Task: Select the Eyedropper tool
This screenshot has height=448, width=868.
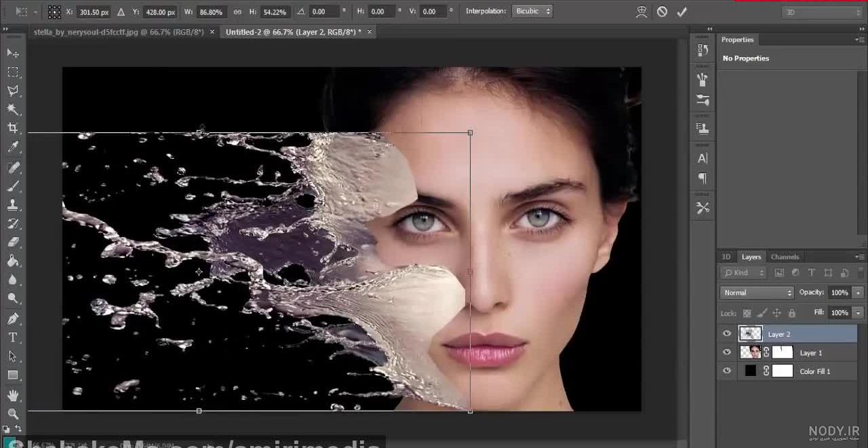Action: pyautogui.click(x=13, y=147)
